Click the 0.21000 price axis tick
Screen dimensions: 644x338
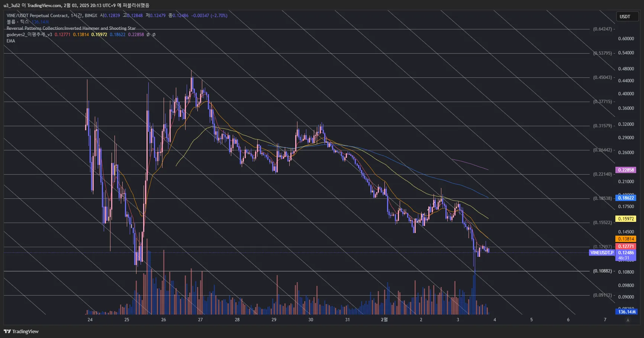click(x=626, y=182)
